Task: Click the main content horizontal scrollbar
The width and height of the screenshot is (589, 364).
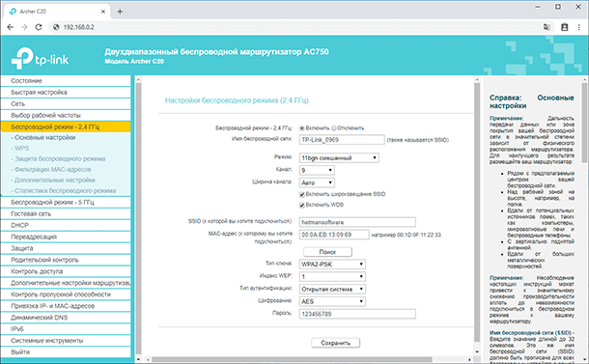Action: click(x=293, y=359)
